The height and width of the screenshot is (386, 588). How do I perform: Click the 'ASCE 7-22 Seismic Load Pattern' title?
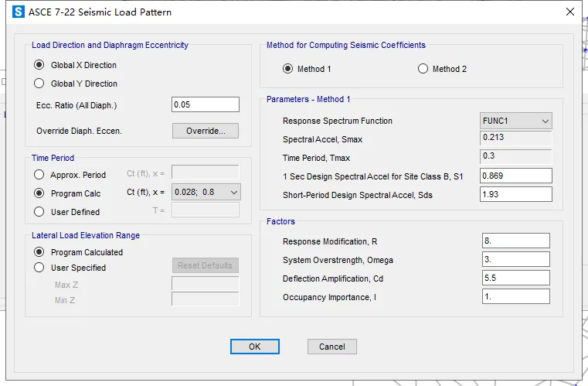100,12
